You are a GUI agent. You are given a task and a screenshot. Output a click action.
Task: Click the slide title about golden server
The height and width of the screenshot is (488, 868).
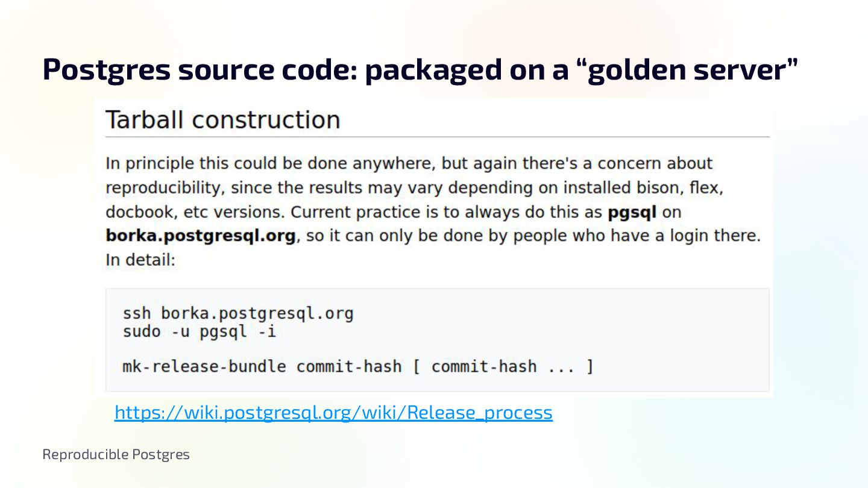pyautogui.click(x=420, y=70)
